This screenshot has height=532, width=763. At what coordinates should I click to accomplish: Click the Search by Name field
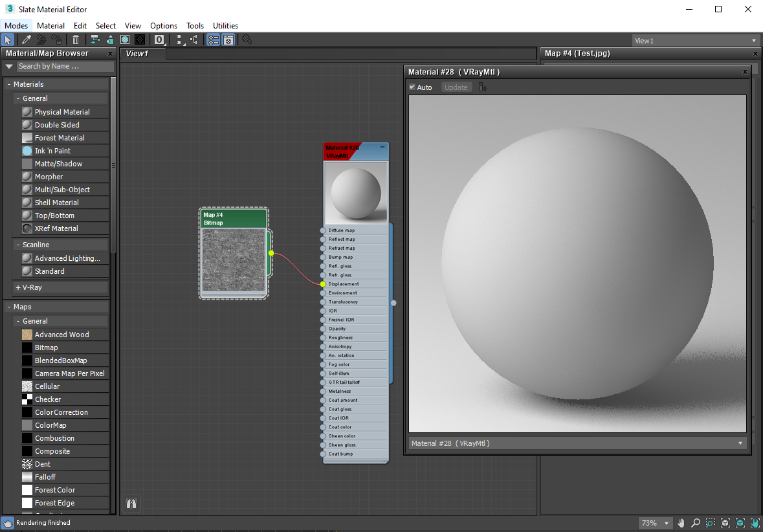click(65, 66)
